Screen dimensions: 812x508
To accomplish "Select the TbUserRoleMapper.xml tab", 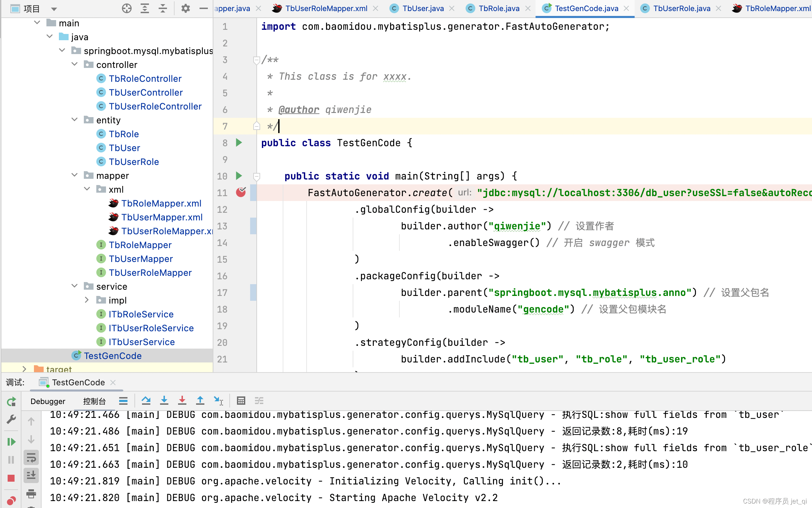I will click(x=323, y=8).
